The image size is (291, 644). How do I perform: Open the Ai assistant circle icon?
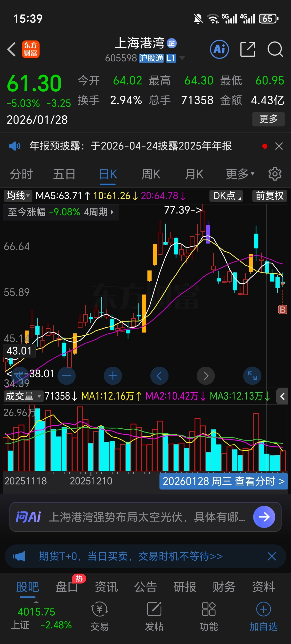tap(219, 49)
